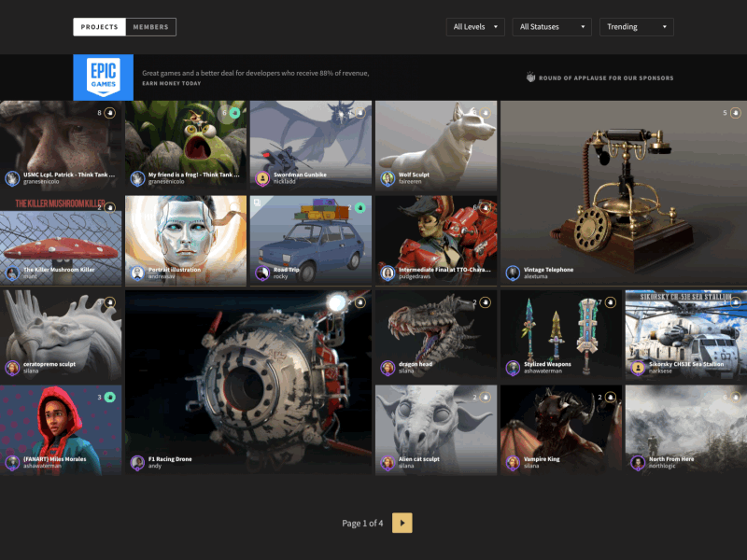The width and height of the screenshot is (747, 560).
Task: Applaud the Vintage Telephone project
Action: point(736,112)
